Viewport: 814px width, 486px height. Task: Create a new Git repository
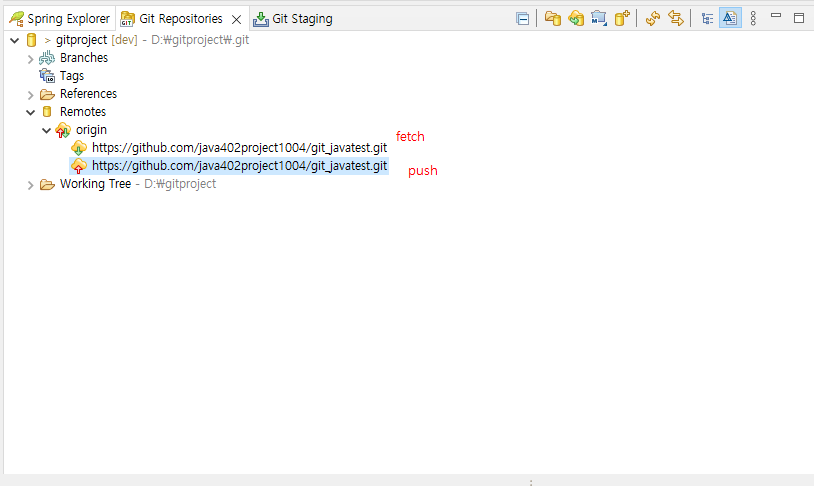622,19
